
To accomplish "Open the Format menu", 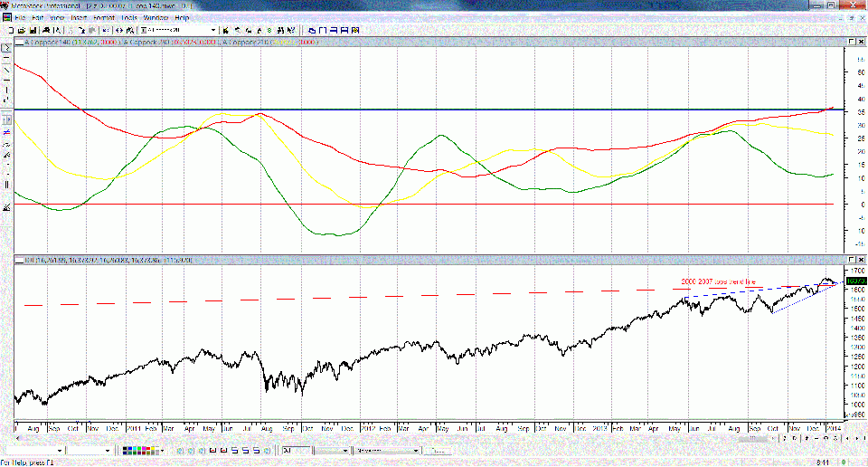I will (106, 17).
